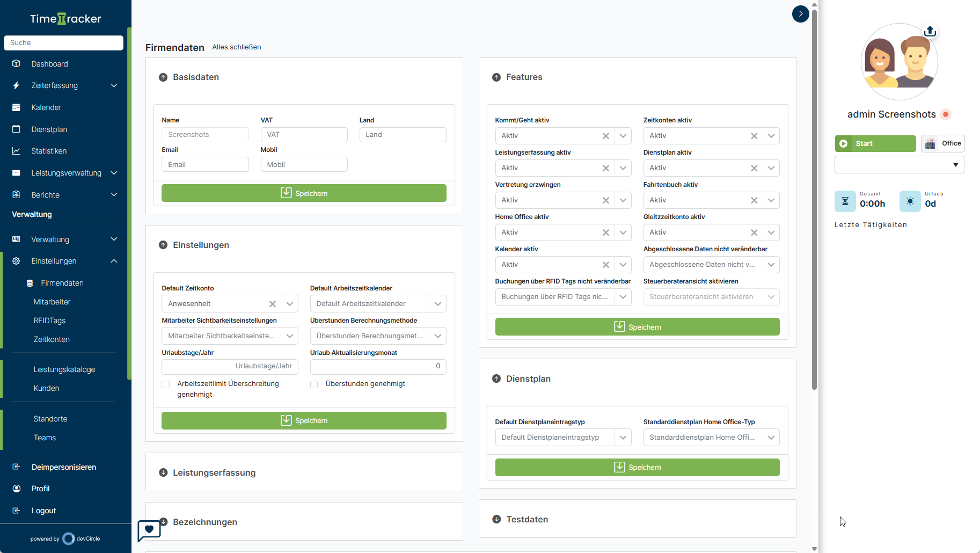Check Überstunden genehmigt checkbox

pyautogui.click(x=314, y=384)
